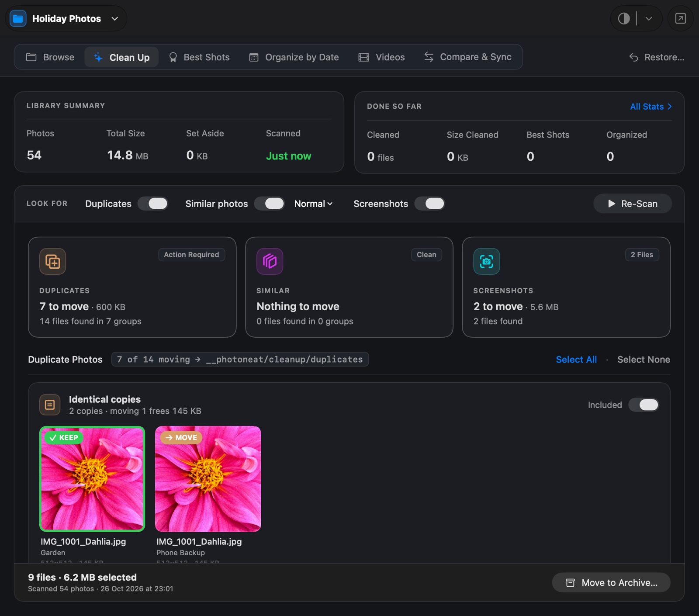Select the MOVE Dahlia thumbnail from Phone Backup
Image resolution: width=699 pixels, height=616 pixels.
pos(208,479)
